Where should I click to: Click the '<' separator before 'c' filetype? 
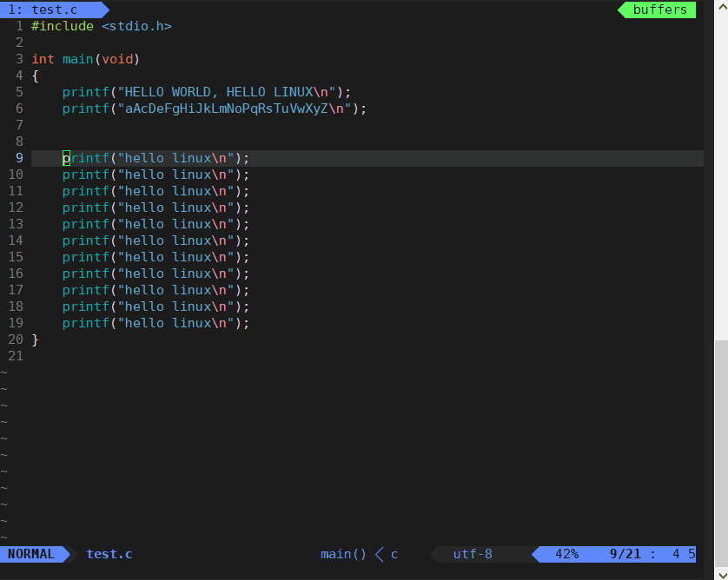[379, 554]
